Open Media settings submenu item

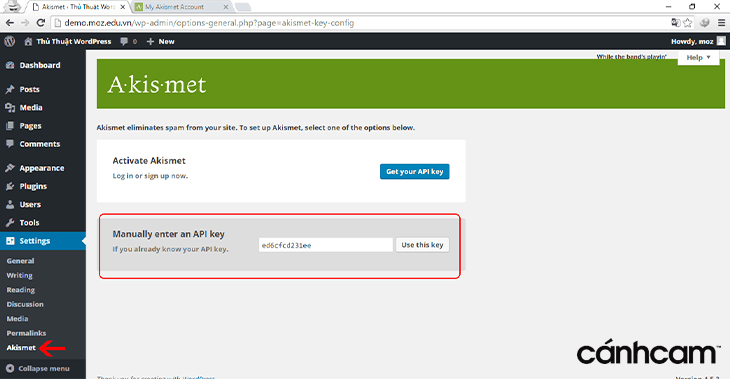(x=17, y=318)
